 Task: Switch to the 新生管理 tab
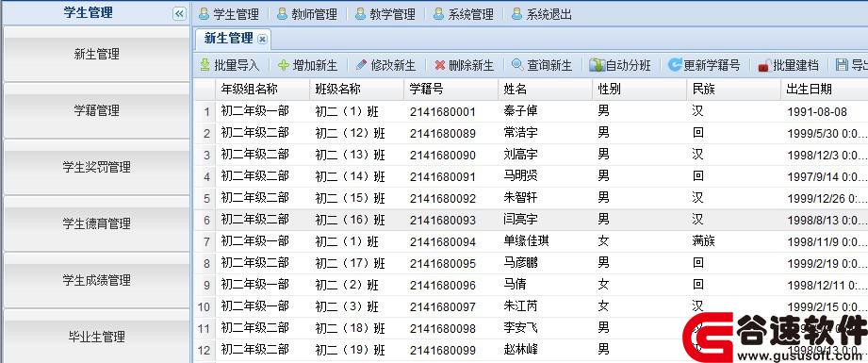(x=229, y=39)
